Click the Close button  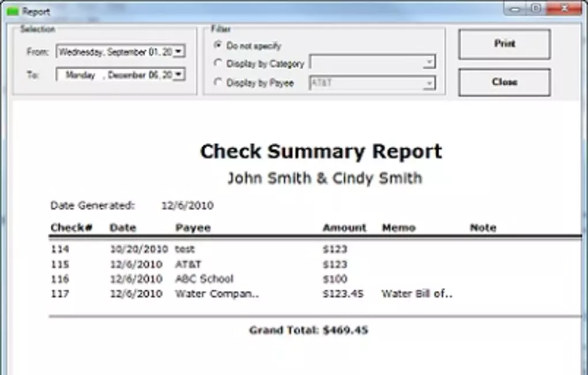pos(503,82)
